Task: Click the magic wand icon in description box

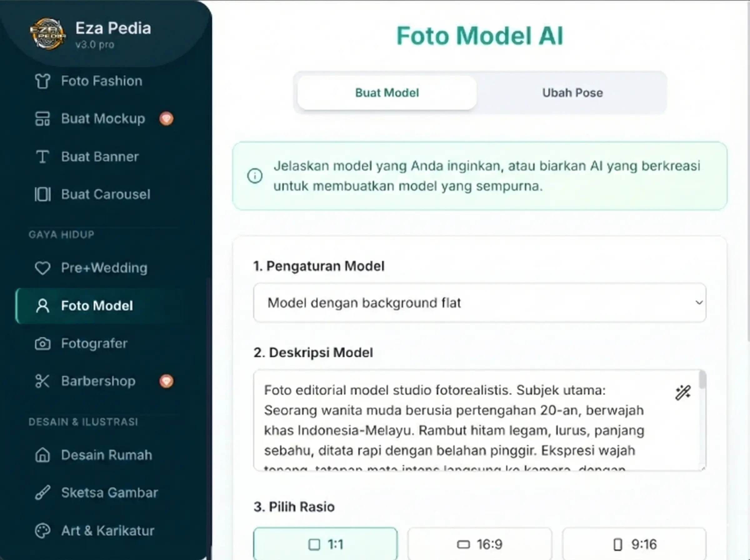Action: point(682,392)
